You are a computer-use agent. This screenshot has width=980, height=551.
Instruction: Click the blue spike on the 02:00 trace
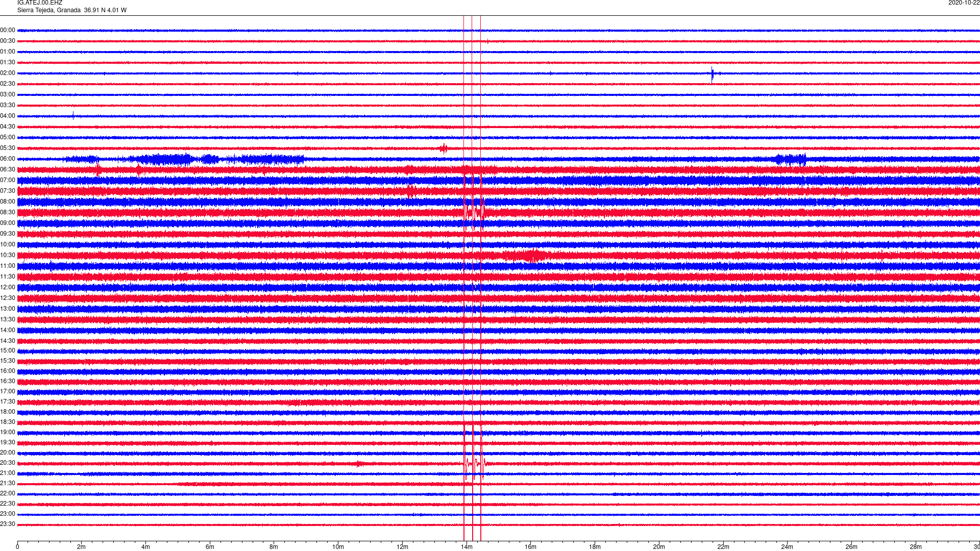(713, 74)
